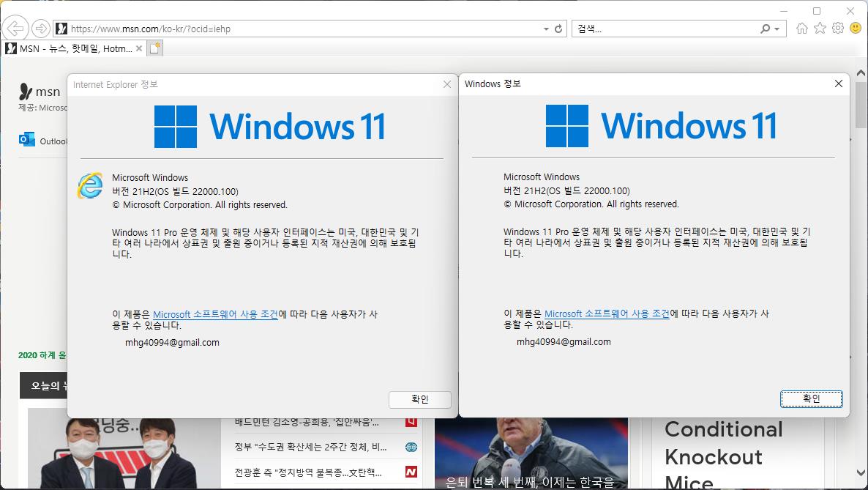Open the photo of two masked men
Screen dimensions: 868x490
[x=124, y=453]
